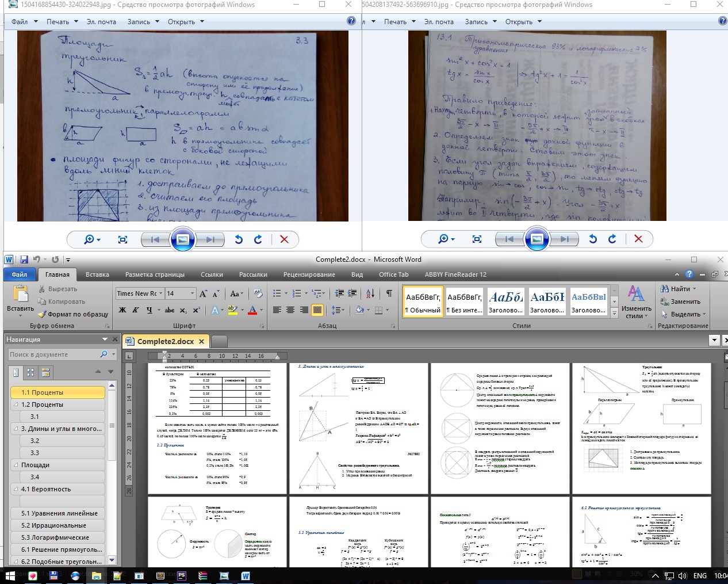This screenshot has width=728, height=584.
Task: Open multilevel list icon in paragraph group
Action: 317,293
